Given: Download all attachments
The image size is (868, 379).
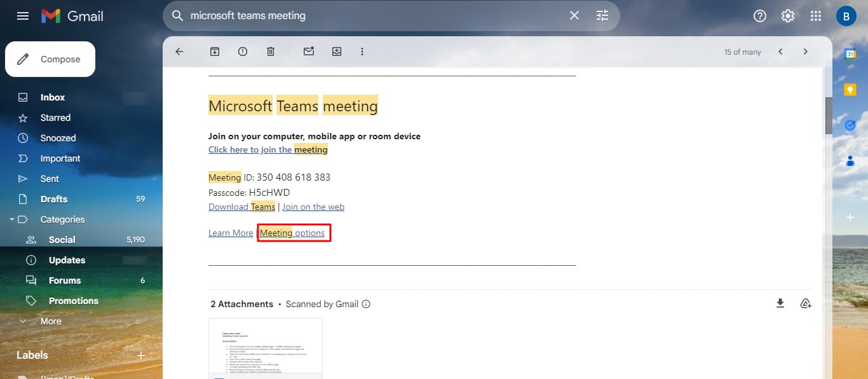Looking at the screenshot, I should (x=780, y=303).
